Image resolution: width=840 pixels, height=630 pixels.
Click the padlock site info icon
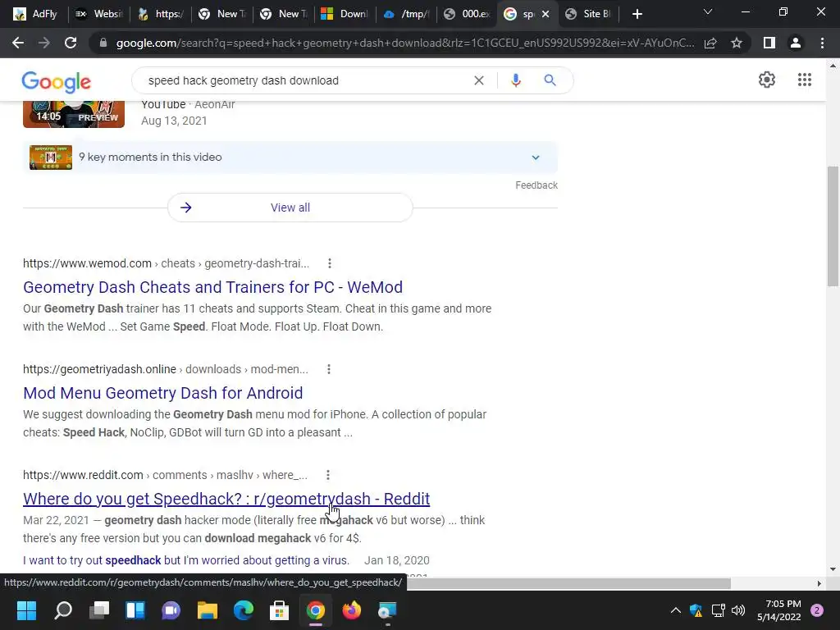(103, 43)
